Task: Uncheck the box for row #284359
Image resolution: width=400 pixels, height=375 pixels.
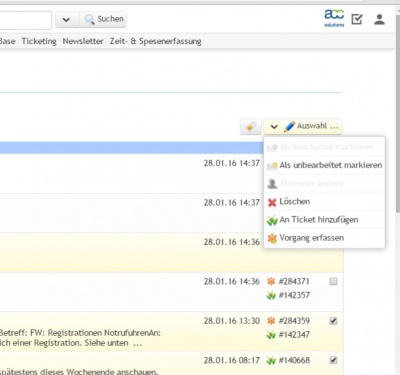Action: click(333, 321)
